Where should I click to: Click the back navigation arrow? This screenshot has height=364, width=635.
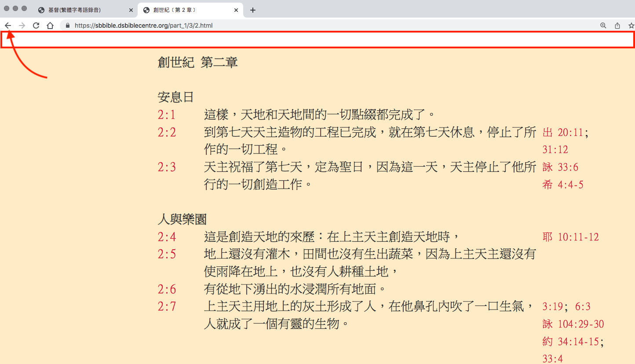tap(8, 25)
